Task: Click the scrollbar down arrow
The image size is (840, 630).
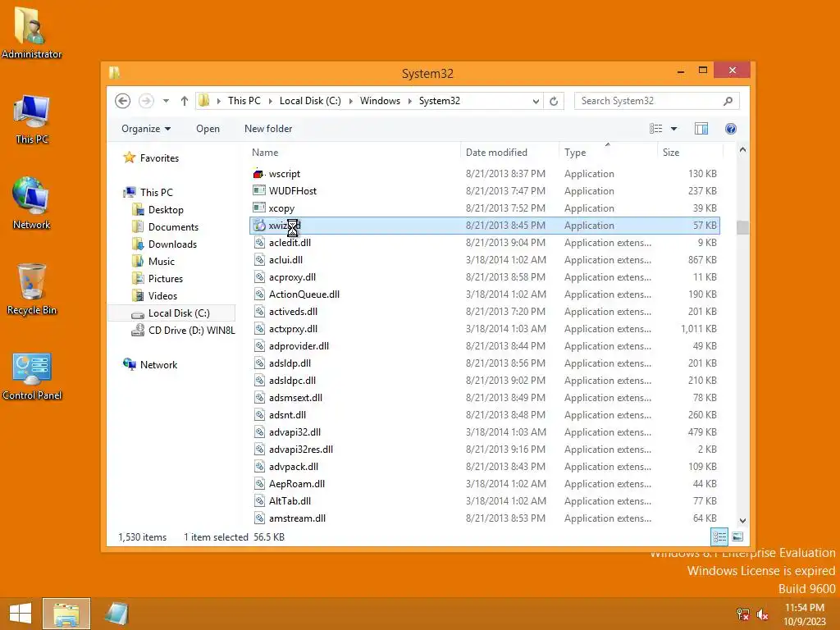Action: 742,521
